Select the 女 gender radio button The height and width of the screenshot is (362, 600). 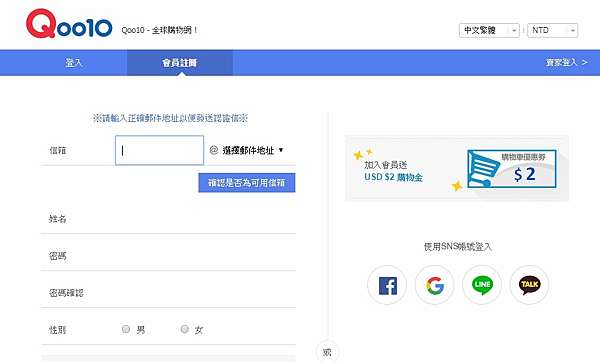[x=184, y=329]
